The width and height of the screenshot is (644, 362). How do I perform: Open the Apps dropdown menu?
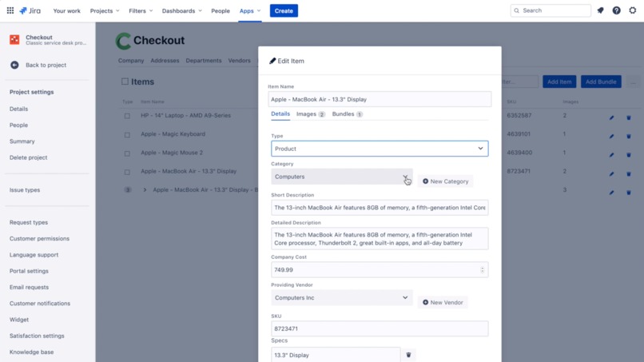(250, 10)
